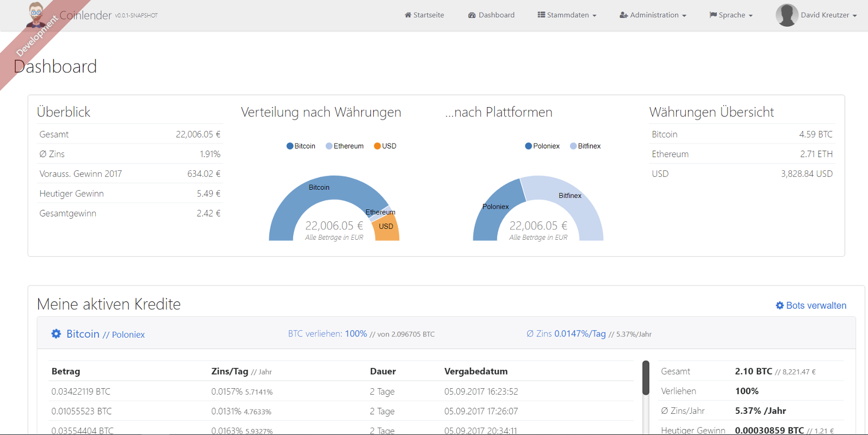Screen dimensions: 868x435
Task: Click the Administration user-plus icon
Action: [624, 15]
